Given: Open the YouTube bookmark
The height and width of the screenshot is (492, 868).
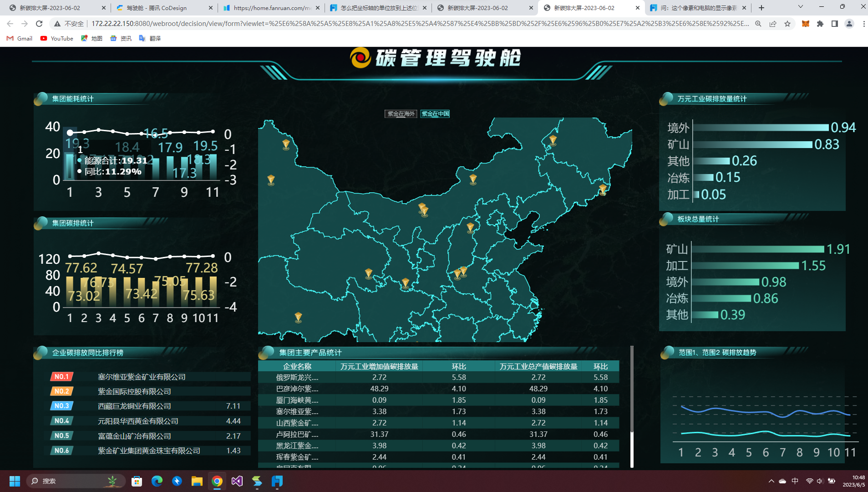Looking at the screenshot, I should (57, 38).
